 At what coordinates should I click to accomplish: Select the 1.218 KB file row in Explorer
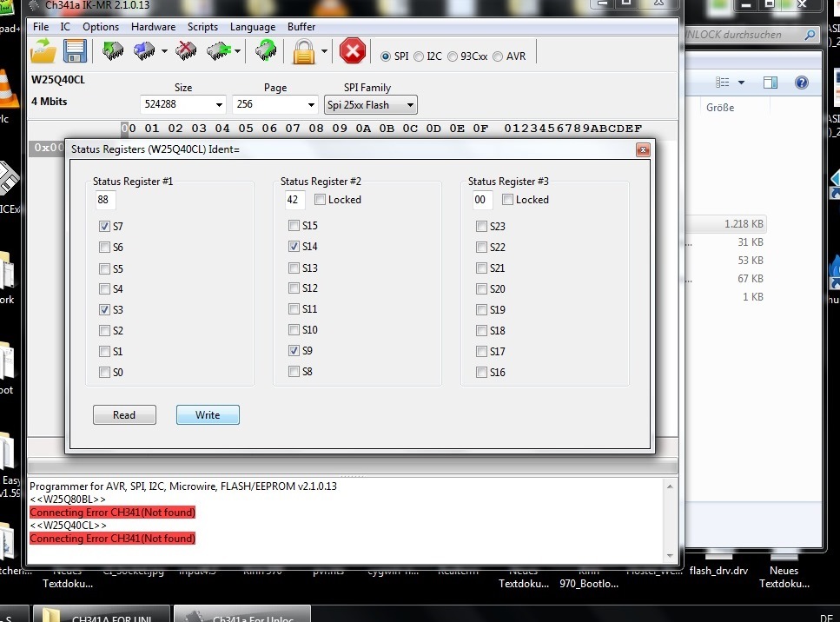tap(726, 224)
